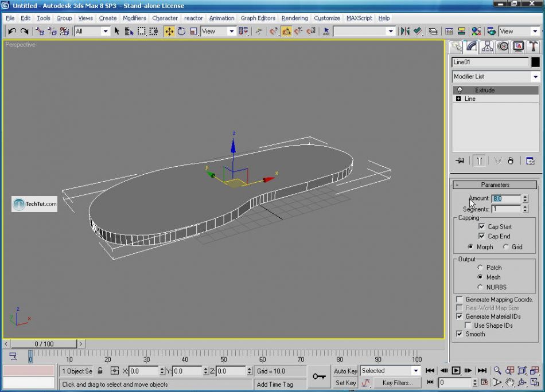Expand the Line entry in modifier stack
Image resolution: width=545 pixels, height=392 pixels.
click(458, 99)
